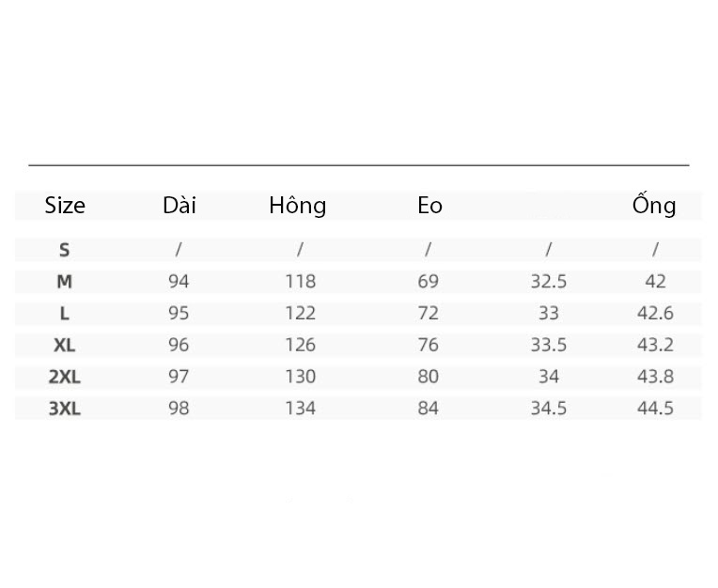This screenshot has height=588, width=718.
Task: Select the 2XL size row label
Action: coord(64,377)
